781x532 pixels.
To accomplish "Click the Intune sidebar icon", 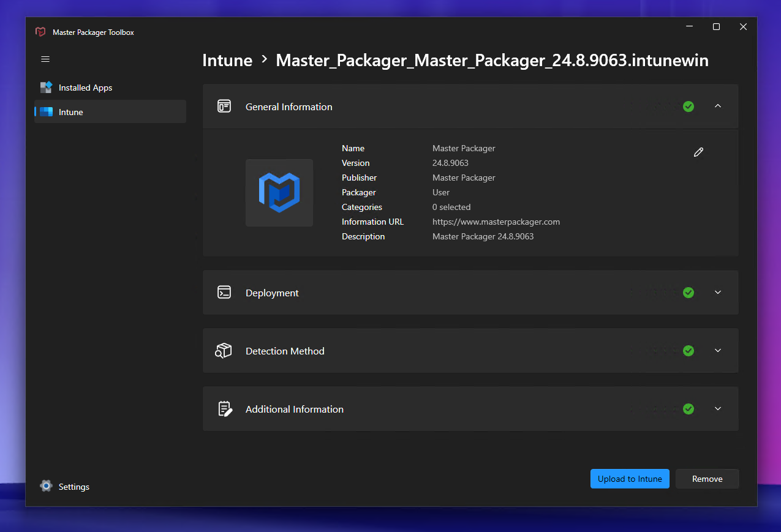I will (x=46, y=112).
